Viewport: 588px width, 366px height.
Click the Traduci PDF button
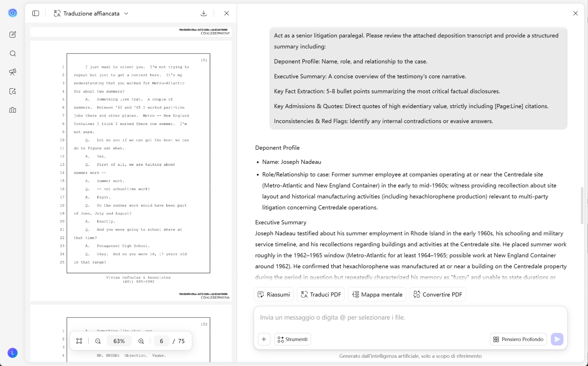pyautogui.click(x=321, y=294)
